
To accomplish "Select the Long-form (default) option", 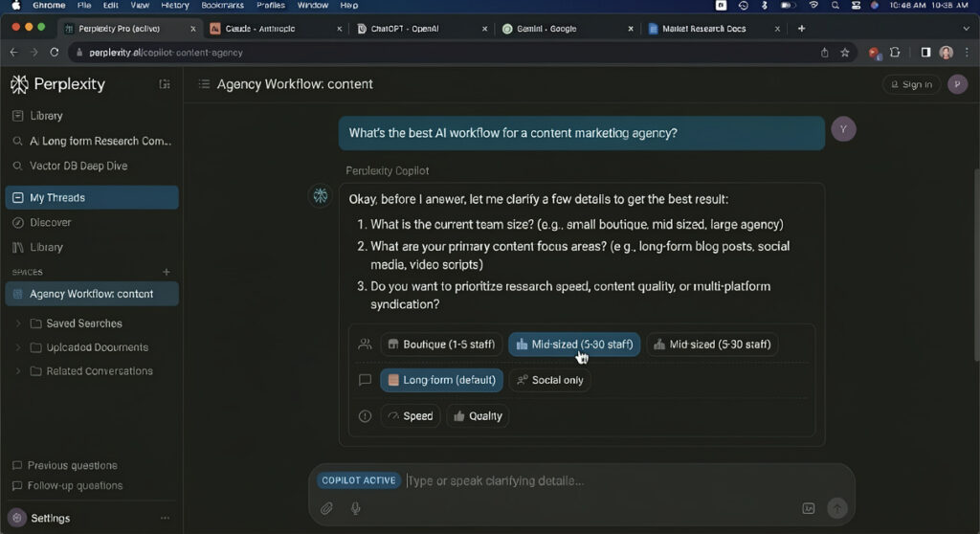I will coord(442,380).
